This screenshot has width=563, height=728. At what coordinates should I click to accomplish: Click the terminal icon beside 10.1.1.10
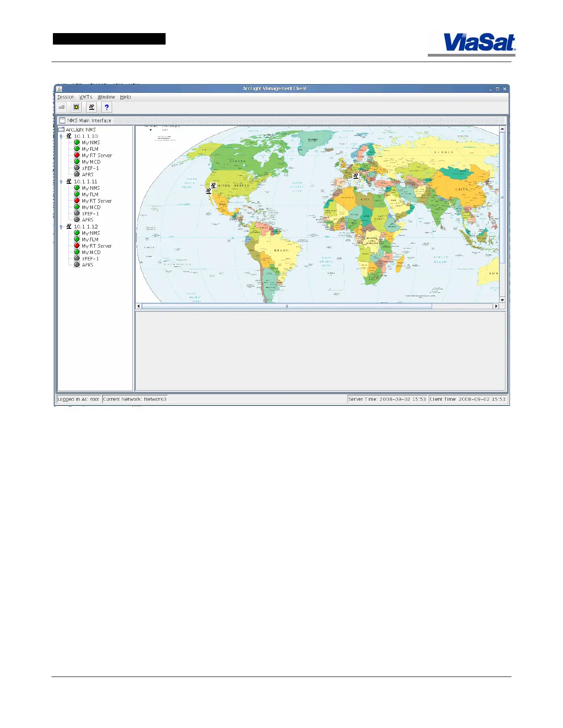click(69, 136)
